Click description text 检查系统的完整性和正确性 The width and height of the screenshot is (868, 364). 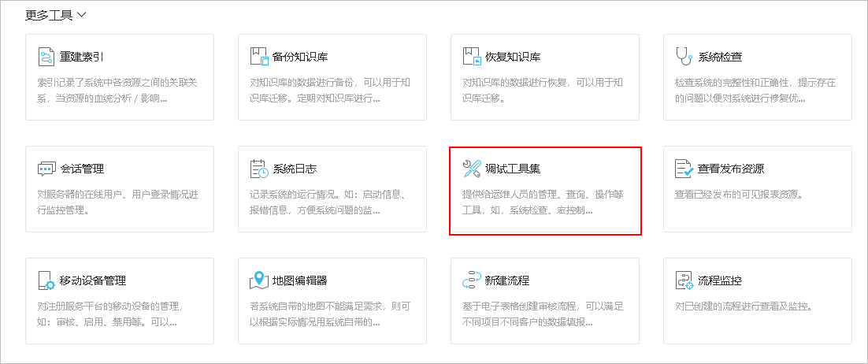pos(755,91)
